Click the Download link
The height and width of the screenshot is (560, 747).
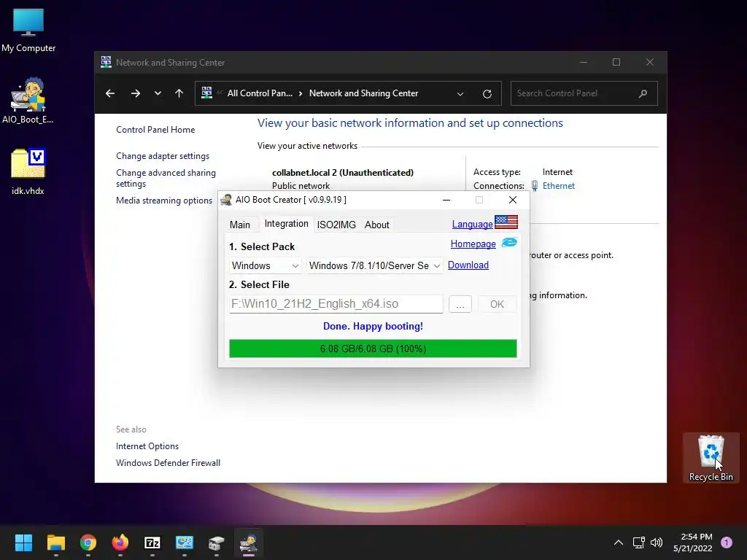468,265
